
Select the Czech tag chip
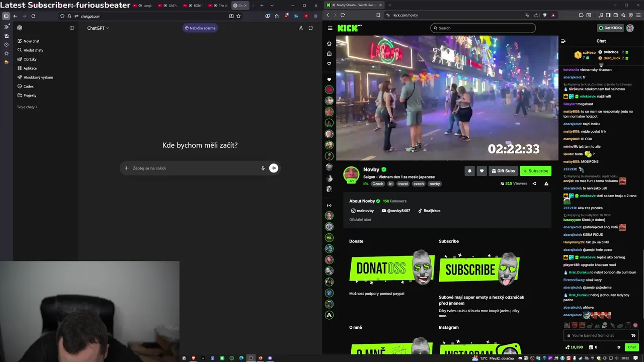click(x=378, y=184)
